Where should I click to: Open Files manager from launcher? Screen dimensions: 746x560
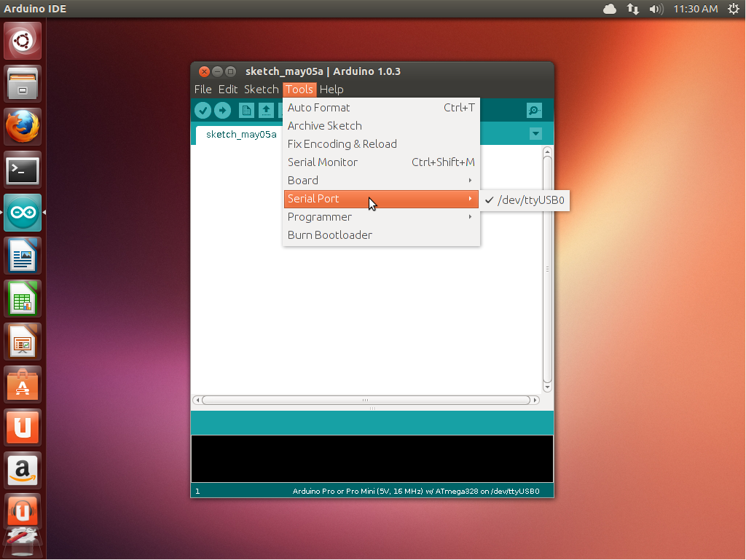[x=23, y=84]
